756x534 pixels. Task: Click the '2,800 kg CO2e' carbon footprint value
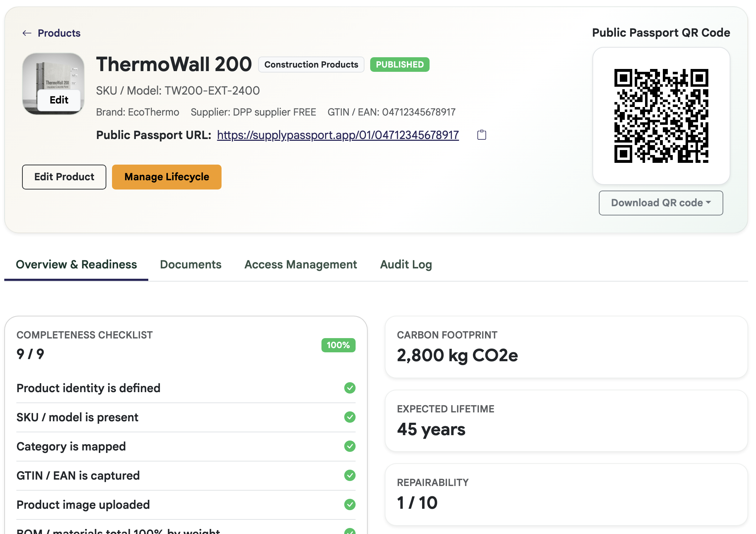(457, 355)
